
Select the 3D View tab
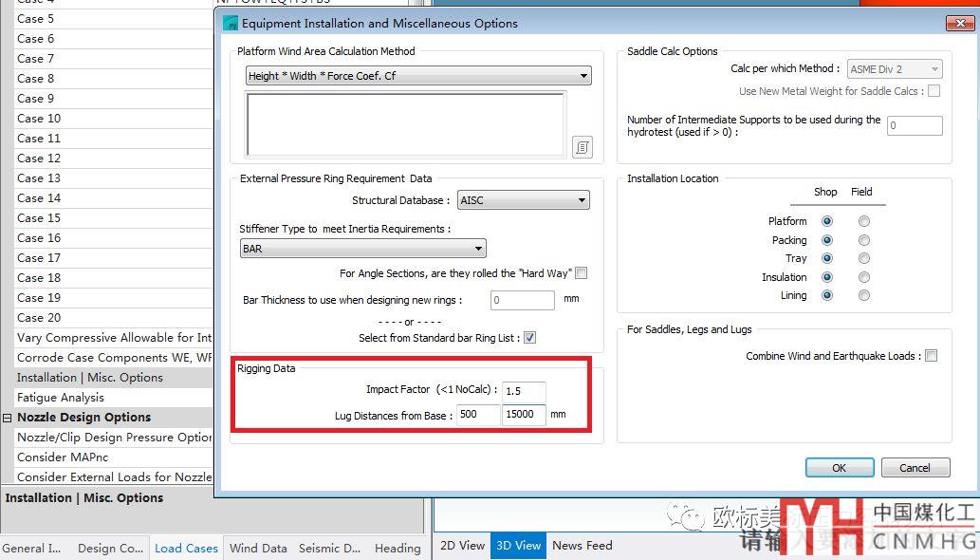coord(518,545)
